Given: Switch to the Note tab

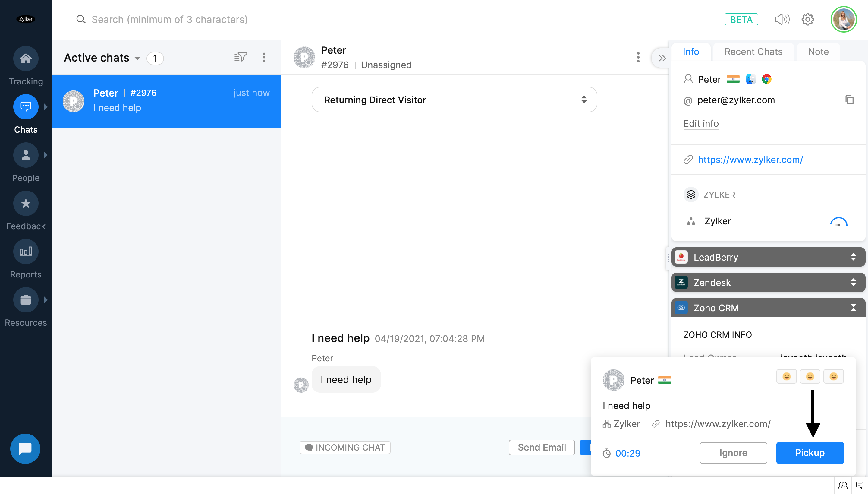Looking at the screenshot, I should click(818, 52).
